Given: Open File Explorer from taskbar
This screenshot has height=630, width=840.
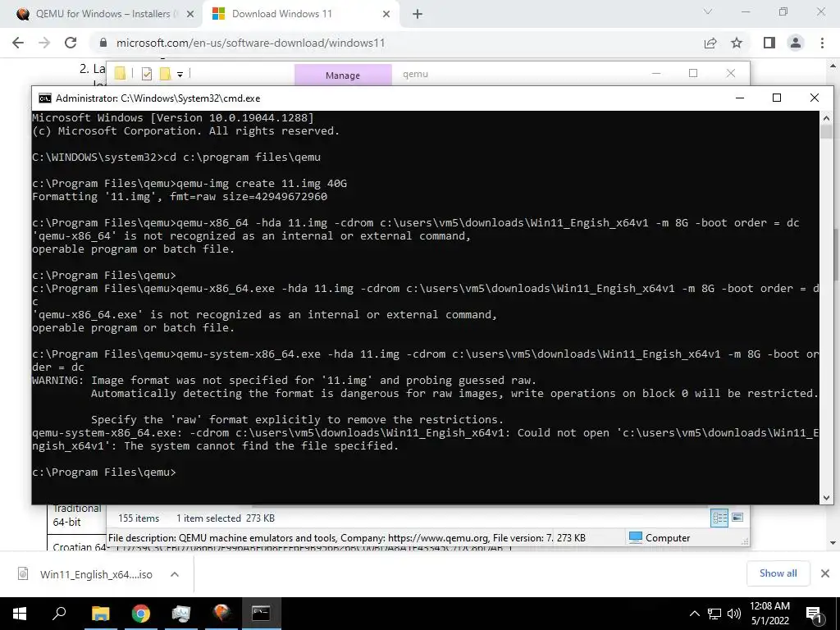Looking at the screenshot, I should pyautogui.click(x=100, y=614).
